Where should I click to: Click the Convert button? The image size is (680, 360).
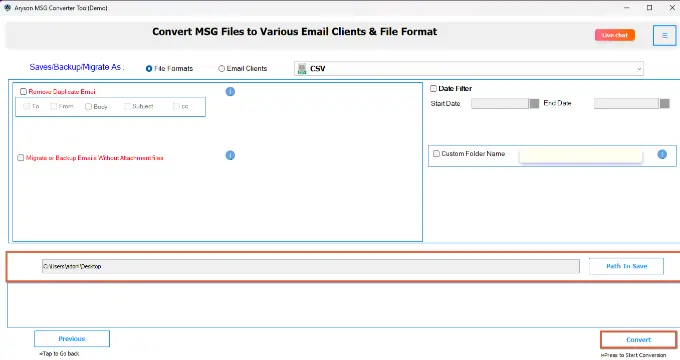point(638,340)
